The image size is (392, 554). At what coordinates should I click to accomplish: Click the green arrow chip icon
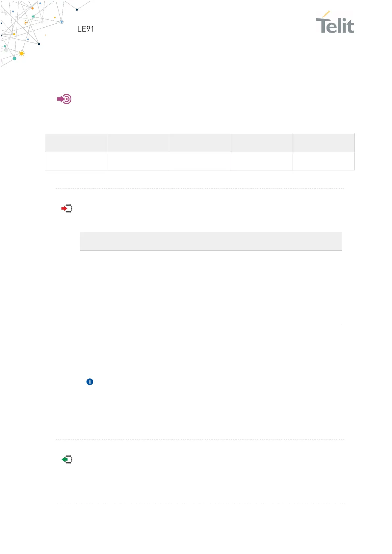pos(67,460)
